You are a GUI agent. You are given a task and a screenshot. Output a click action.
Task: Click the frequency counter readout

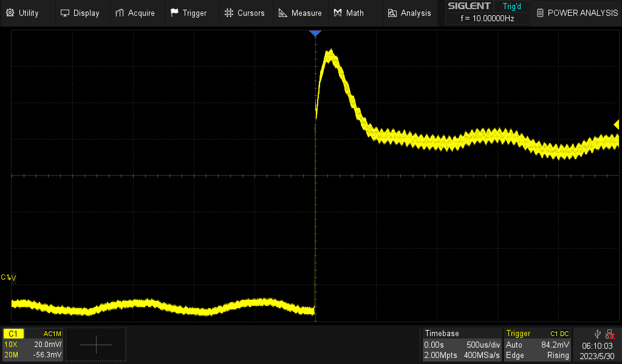[487, 19]
